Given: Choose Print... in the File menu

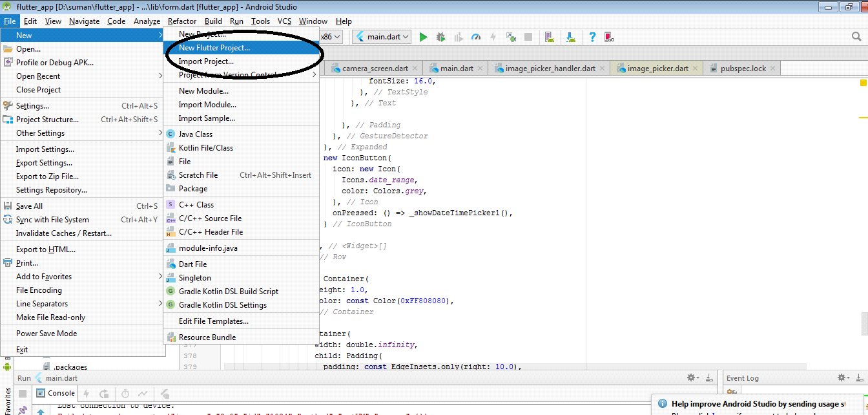Looking at the screenshot, I should pyautogui.click(x=81, y=262).
